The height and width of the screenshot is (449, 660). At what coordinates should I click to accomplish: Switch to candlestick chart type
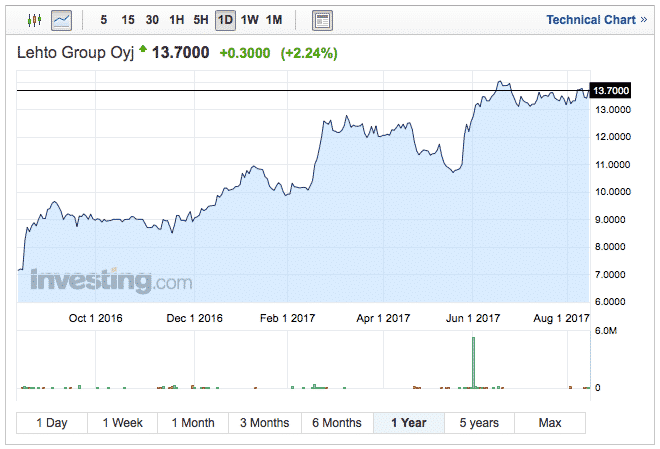point(35,20)
